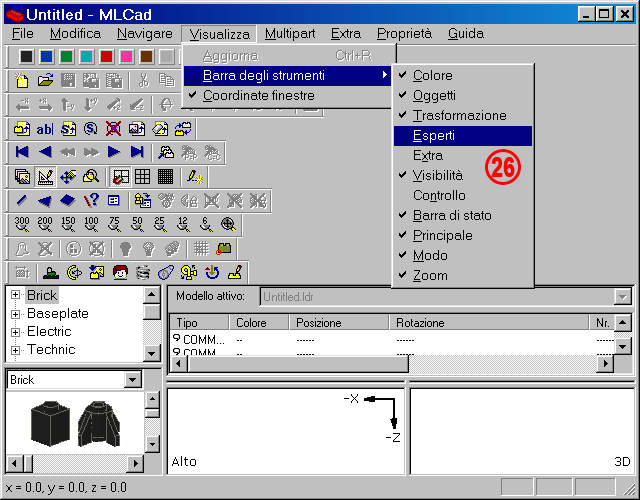Toggle the Barra di stato option
The width and height of the screenshot is (640, 500).
pyautogui.click(x=463, y=216)
